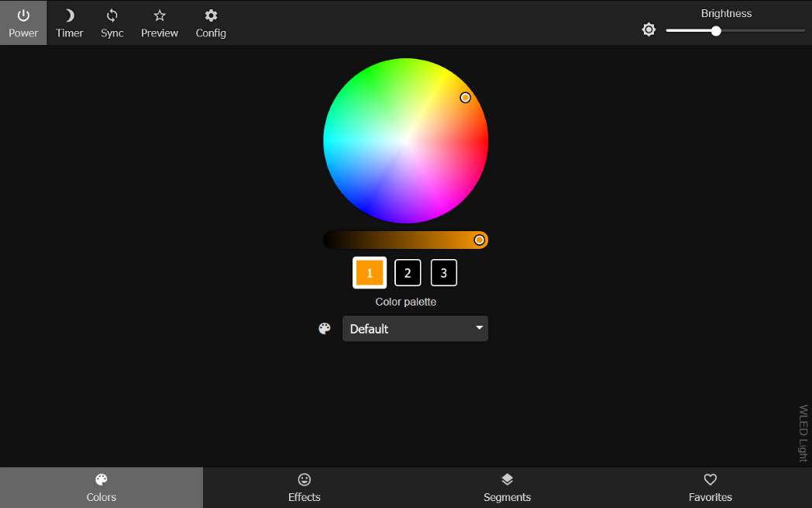Switch to the Effects tab

tap(304, 488)
